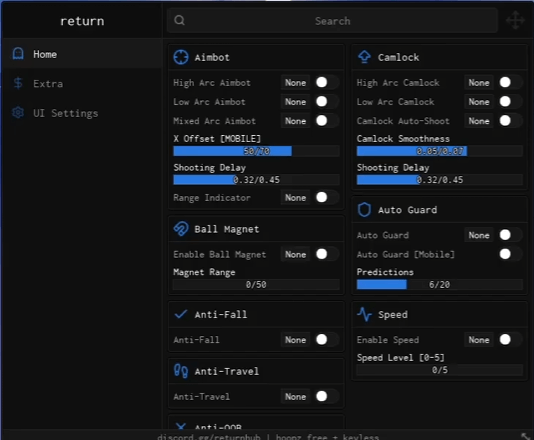Open Anti-Travel None keybind box
Screen dimensions: 534x440
tap(295, 397)
